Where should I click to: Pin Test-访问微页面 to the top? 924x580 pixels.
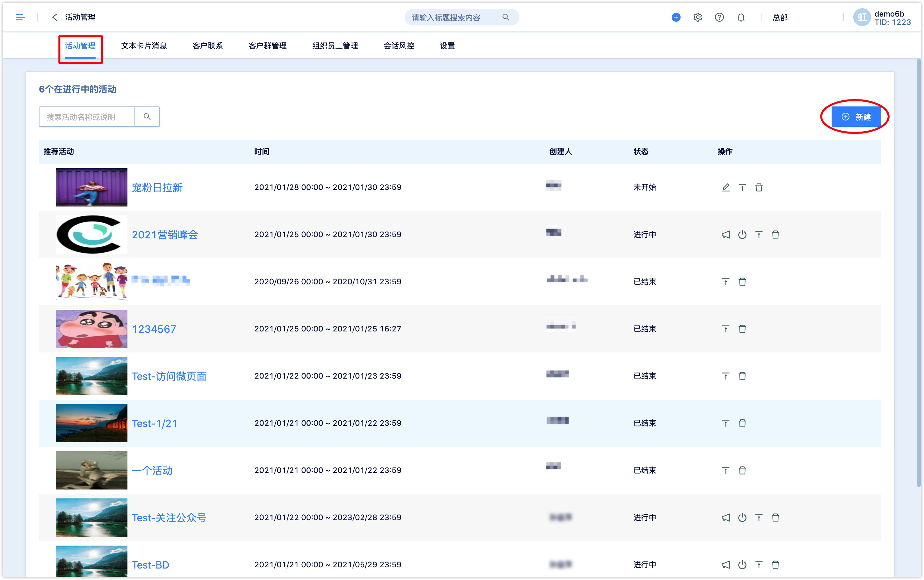coord(725,376)
